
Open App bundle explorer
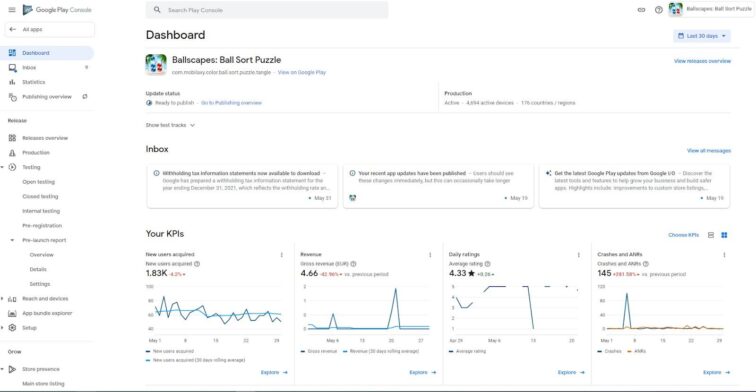47,313
